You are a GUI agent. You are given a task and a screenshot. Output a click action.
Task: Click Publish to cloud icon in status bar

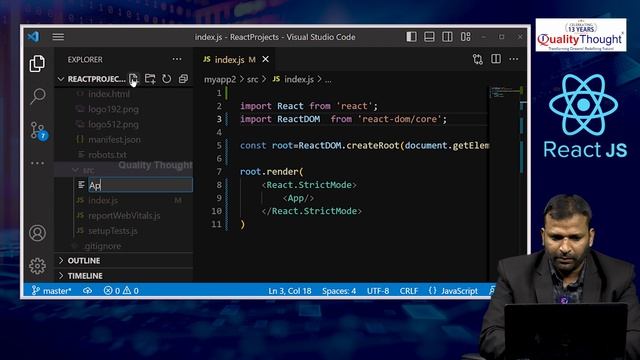click(x=87, y=291)
